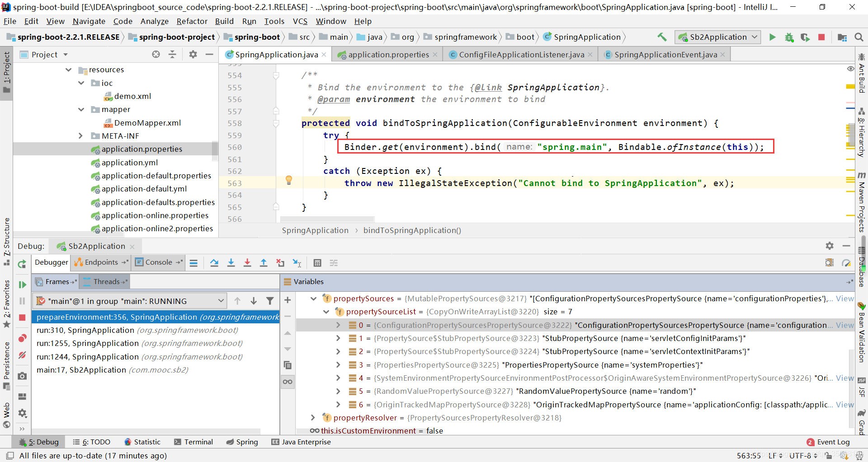This screenshot has height=462, width=868.
Task: Expand the META-INF folder
Action: coord(81,136)
